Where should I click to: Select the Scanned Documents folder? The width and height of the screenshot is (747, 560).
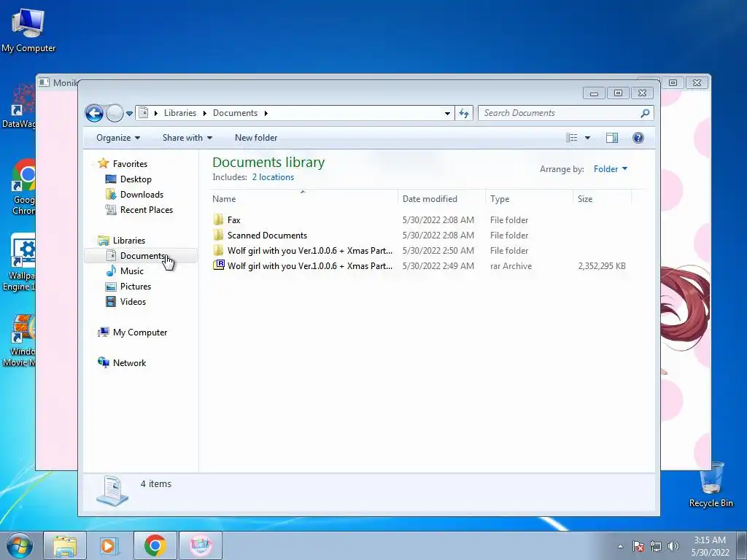267,236
